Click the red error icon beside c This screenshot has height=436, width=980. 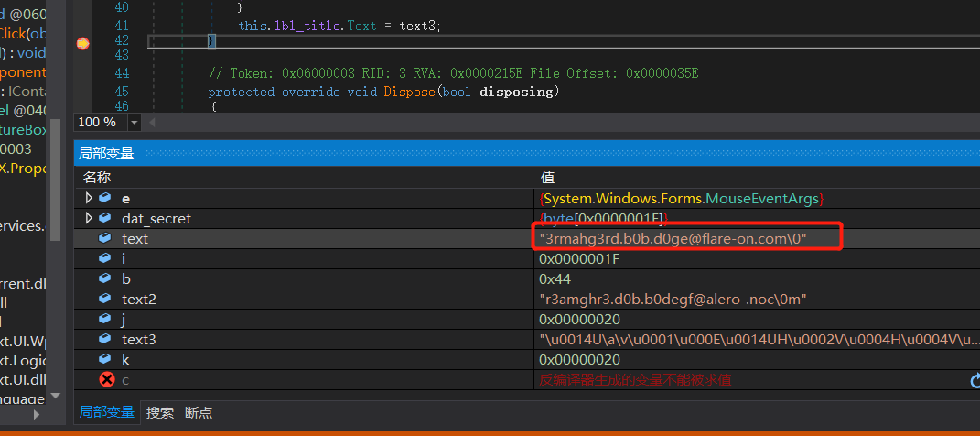point(106,379)
